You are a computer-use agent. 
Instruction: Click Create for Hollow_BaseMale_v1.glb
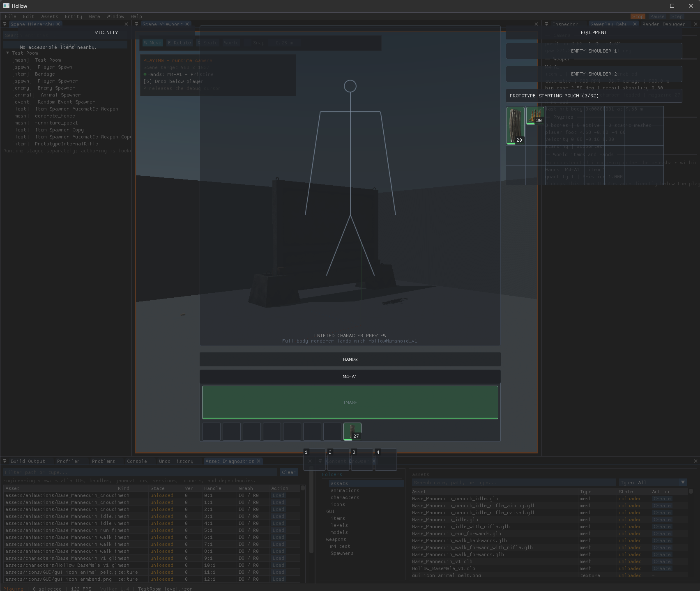pyautogui.click(x=662, y=568)
